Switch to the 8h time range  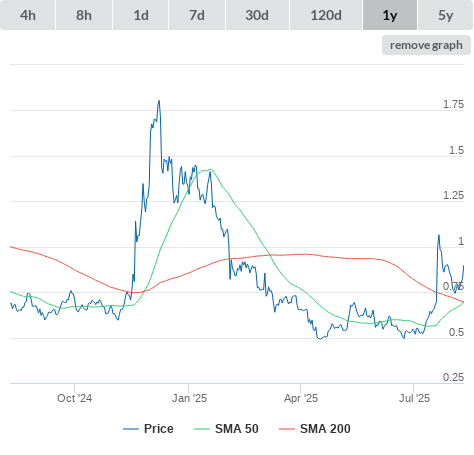84,15
